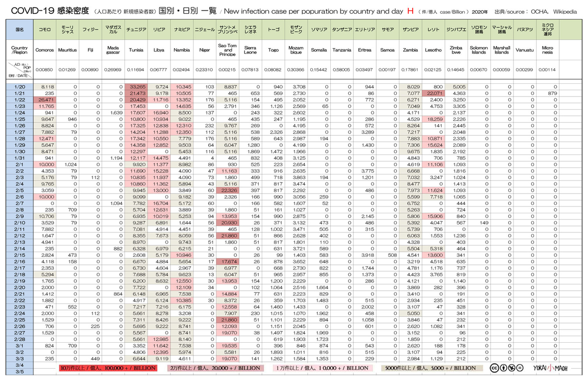The height and width of the screenshot is (379, 588).
Task: Click Tunisia value 33,265
Action: click(x=139, y=86)
